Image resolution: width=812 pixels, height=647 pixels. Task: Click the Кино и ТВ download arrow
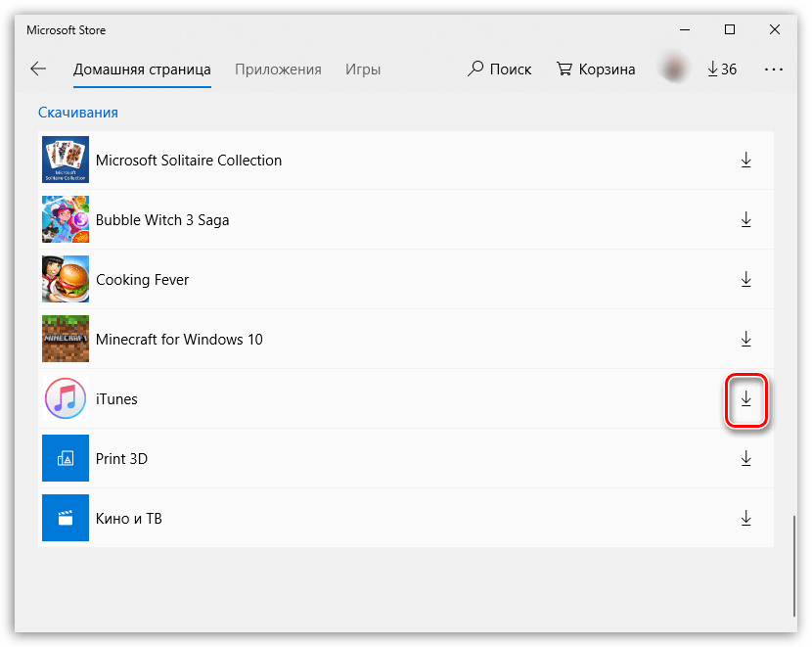(x=746, y=518)
